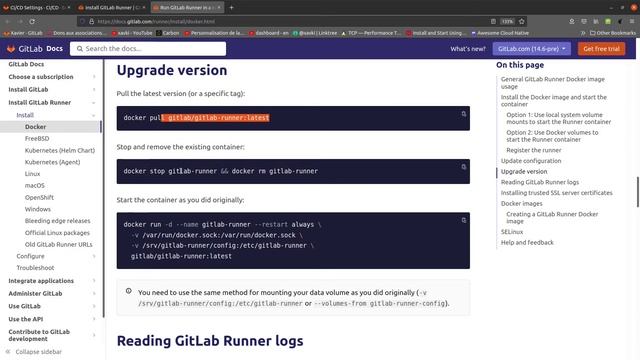Expand the Use the API section

[94, 319]
